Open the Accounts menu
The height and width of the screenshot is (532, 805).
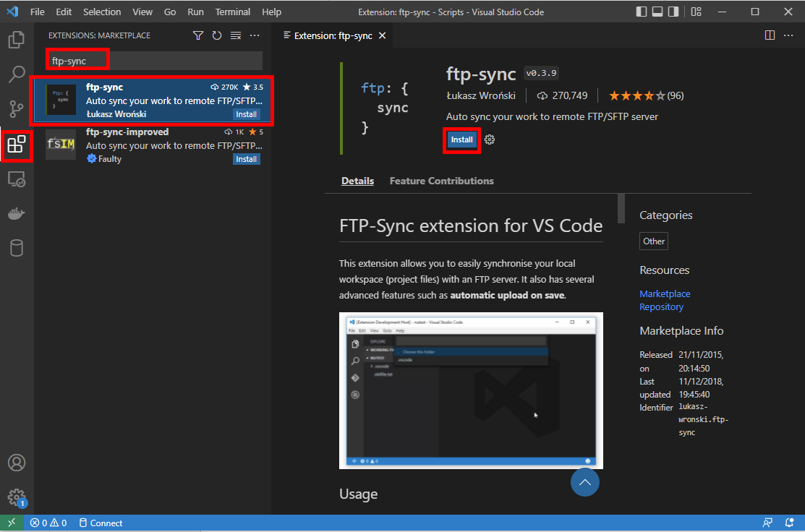16,463
